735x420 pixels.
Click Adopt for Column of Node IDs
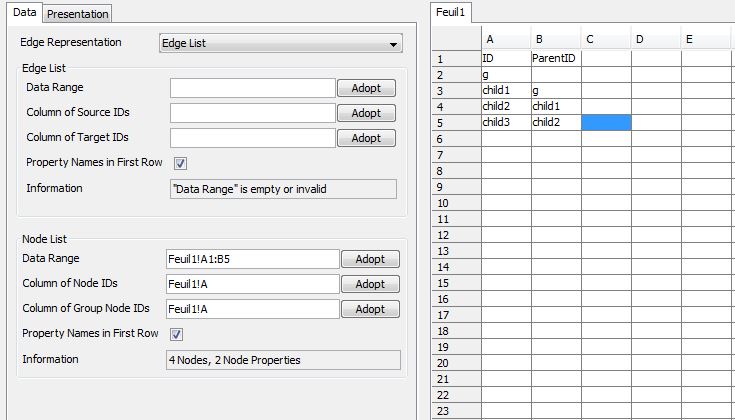pos(370,284)
